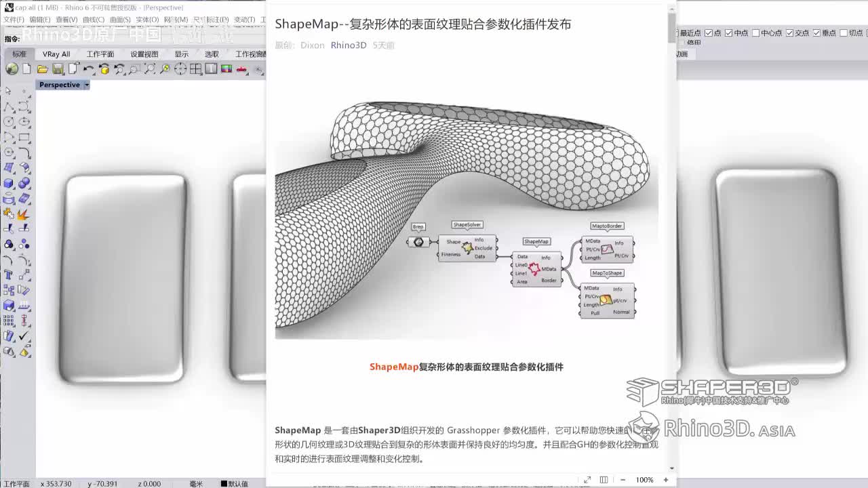868x488 pixels.
Task: Click the four-viewport layout icon
Action: [x=196, y=68]
